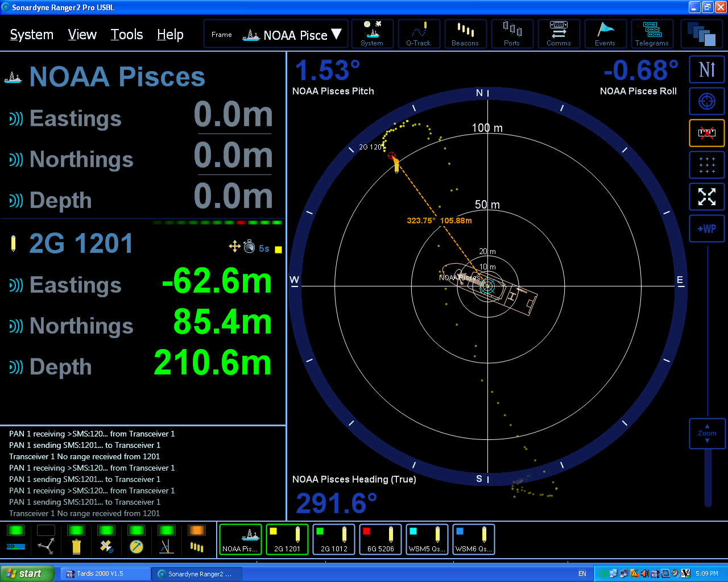Image resolution: width=728 pixels, height=582 pixels.
Task: Click the 2G 1201 Eastings value -62.6m
Action: 217,281
